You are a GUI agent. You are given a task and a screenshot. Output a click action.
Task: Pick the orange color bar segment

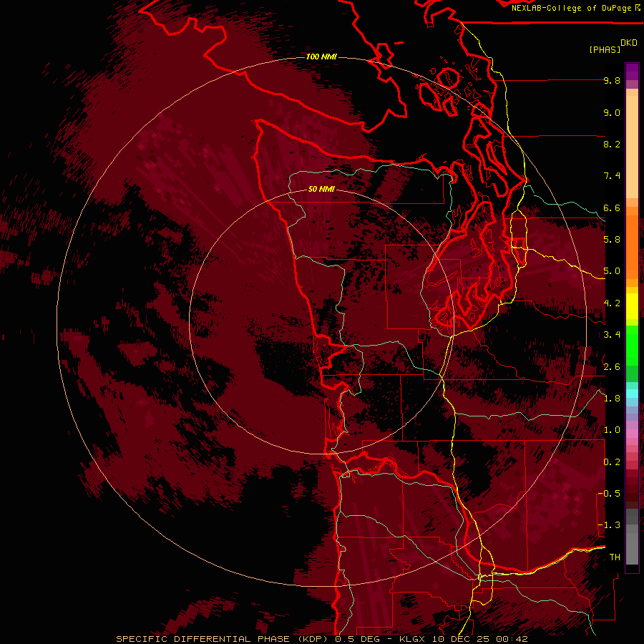coord(632,246)
